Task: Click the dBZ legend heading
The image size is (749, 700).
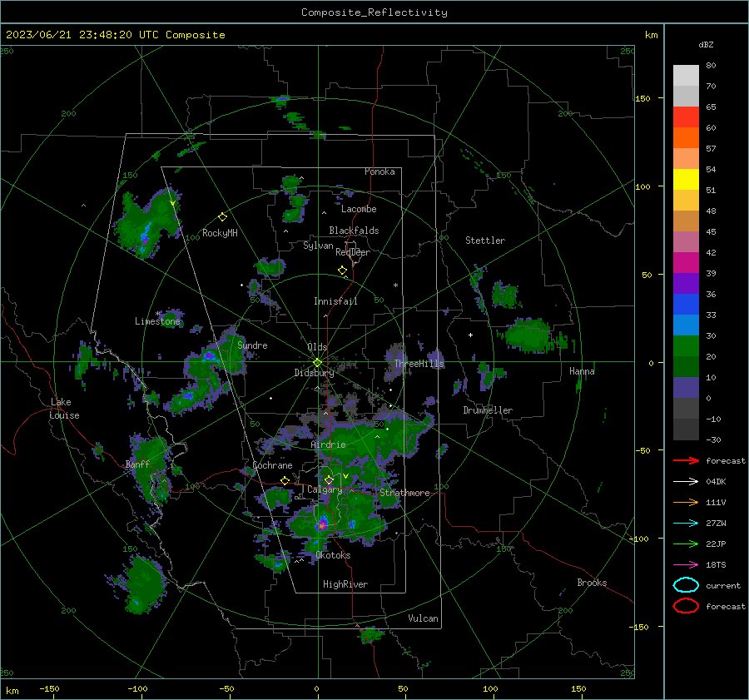Action: 706,44
